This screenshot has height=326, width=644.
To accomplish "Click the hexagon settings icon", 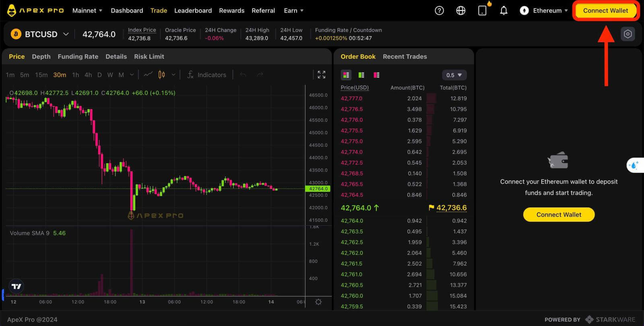I will (627, 34).
